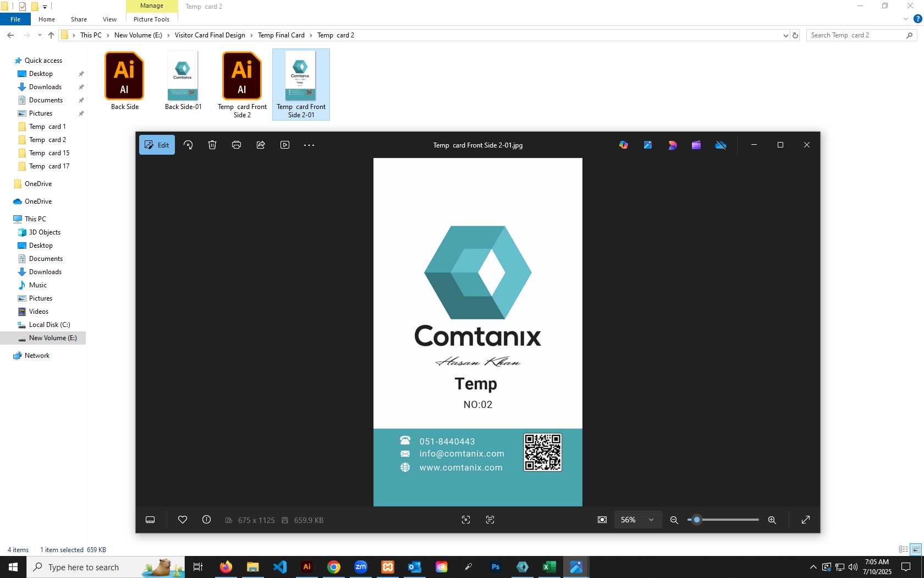
Task: Switch to large thumbnails view layout
Action: (x=916, y=549)
